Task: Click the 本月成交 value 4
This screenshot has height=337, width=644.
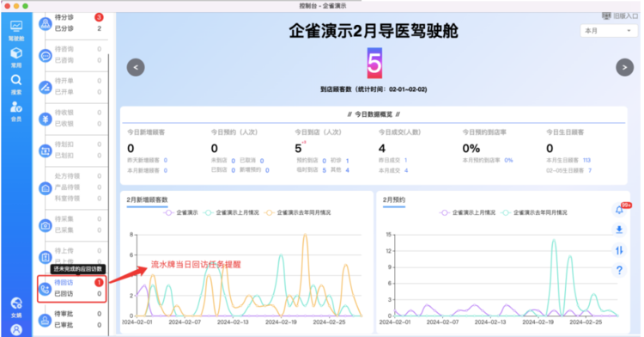Action: [x=406, y=170]
